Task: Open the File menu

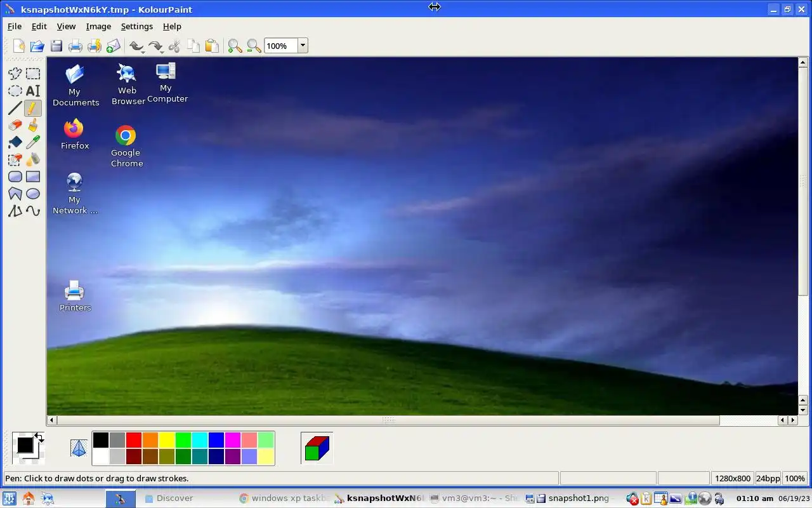Action: [15, 26]
